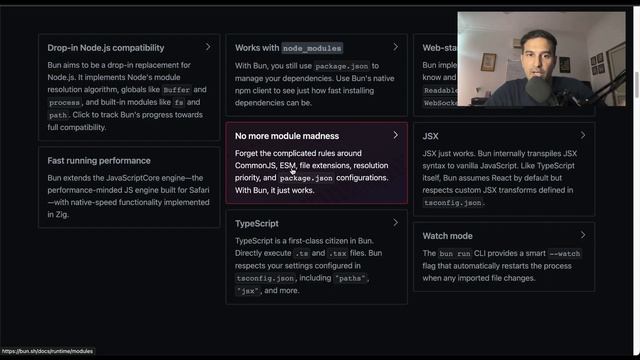
Task: Click 'when any imported file changes.' text
Action: click(478, 278)
